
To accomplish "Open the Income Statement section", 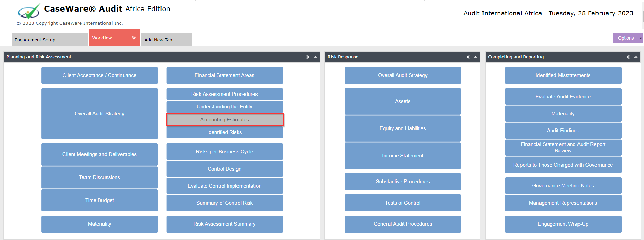I will 403,156.
